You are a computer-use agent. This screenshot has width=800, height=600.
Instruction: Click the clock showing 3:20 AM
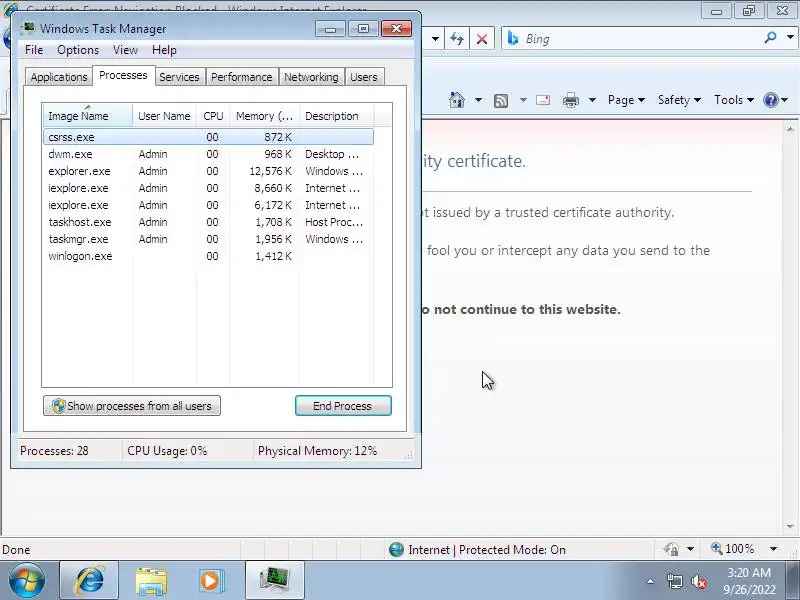coord(748,572)
